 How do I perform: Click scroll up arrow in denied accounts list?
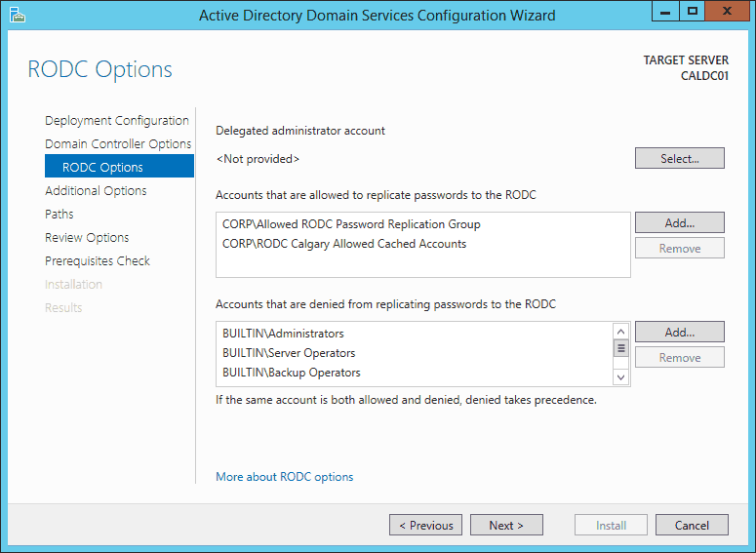point(620,332)
